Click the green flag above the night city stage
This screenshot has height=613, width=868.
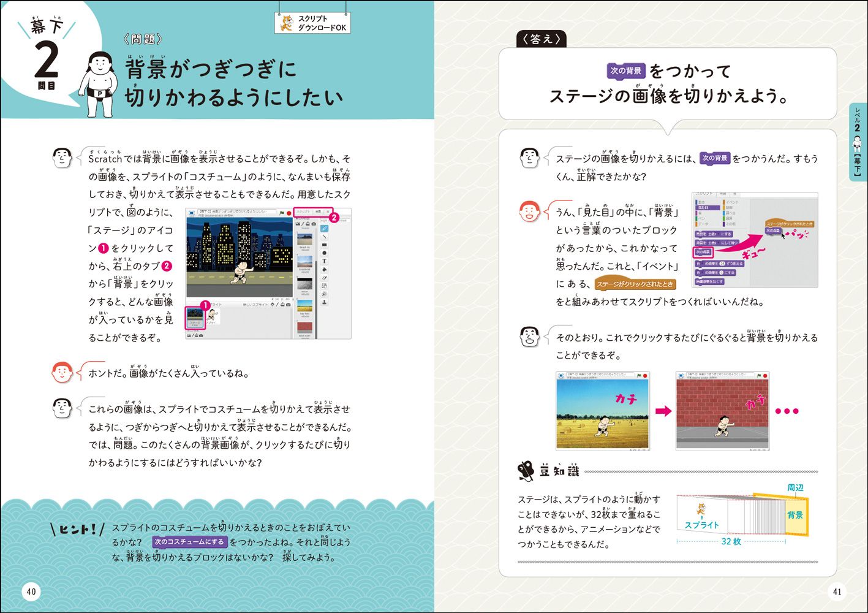(282, 213)
